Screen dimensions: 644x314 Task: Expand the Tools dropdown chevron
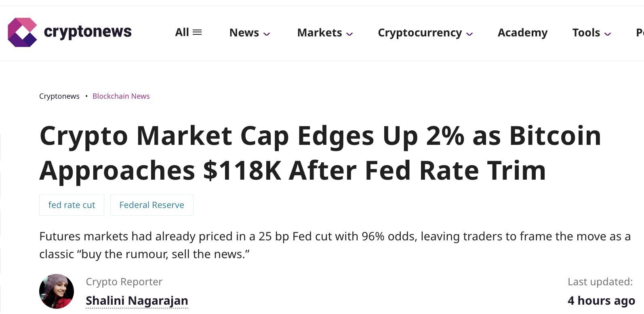click(608, 34)
